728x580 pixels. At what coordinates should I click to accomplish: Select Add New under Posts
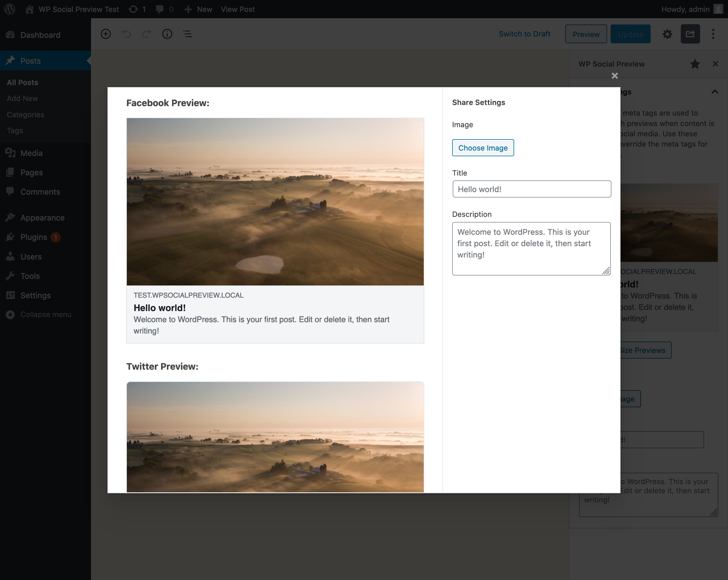click(x=22, y=98)
